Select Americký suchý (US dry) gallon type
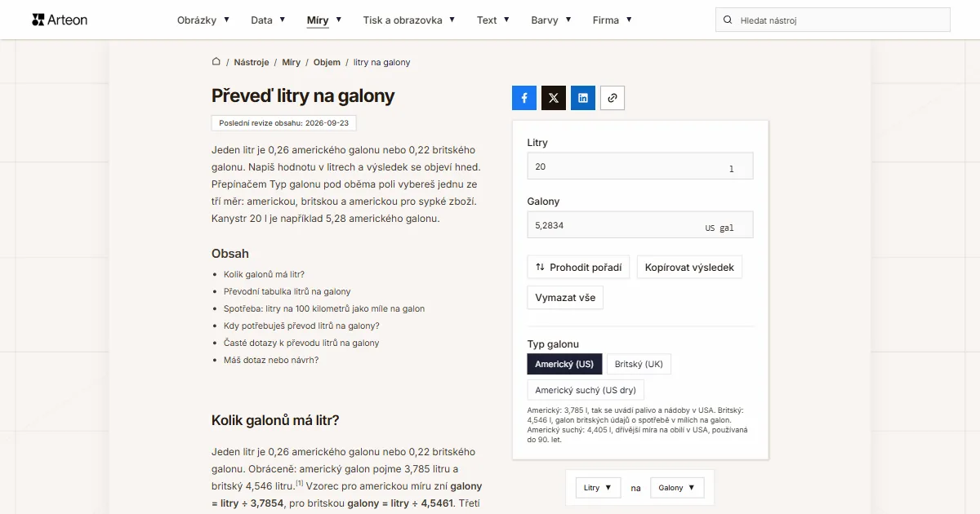This screenshot has height=514, width=980. tap(586, 390)
